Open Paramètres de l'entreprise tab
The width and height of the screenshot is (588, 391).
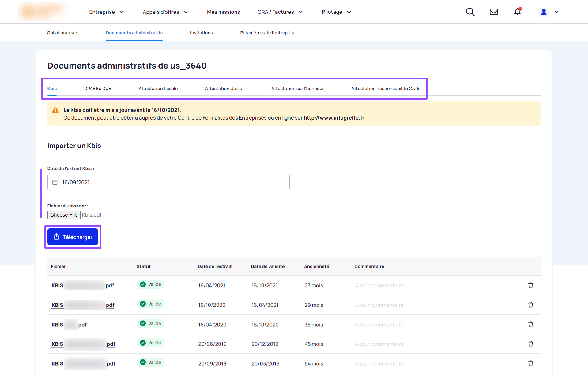[268, 33]
